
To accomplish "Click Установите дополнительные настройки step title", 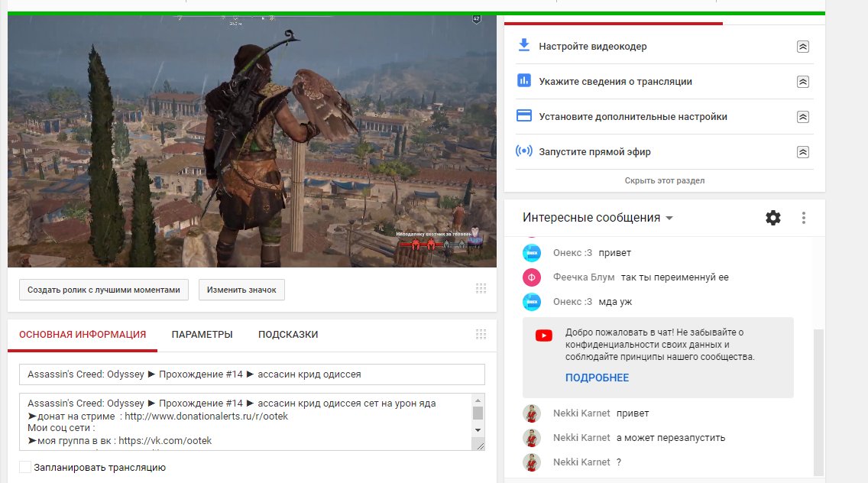I will click(633, 117).
